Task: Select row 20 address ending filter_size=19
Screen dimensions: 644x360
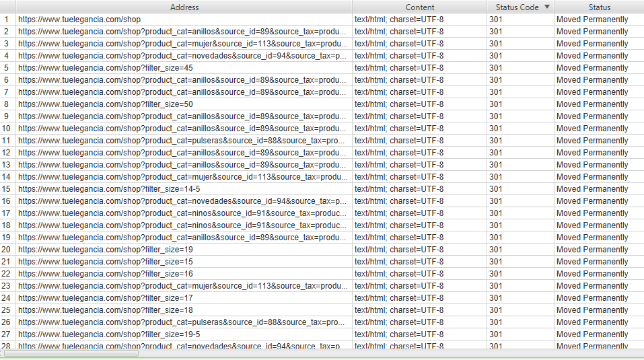Action: click(x=105, y=250)
